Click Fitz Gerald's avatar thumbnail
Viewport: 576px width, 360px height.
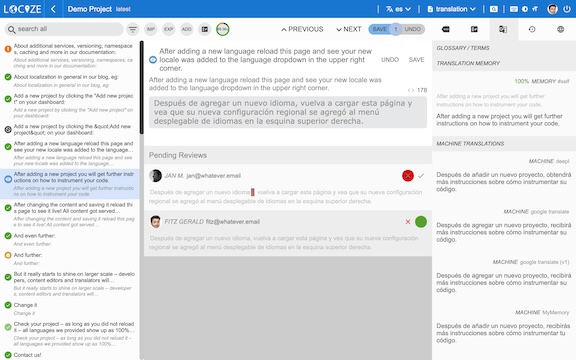(x=155, y=222)
